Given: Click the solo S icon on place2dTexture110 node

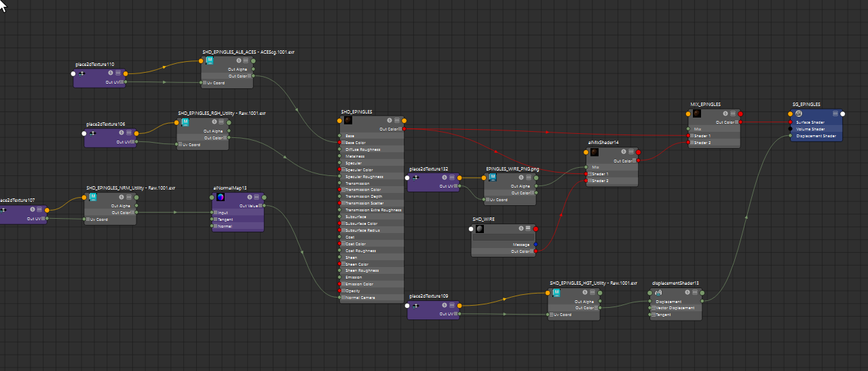Looking at the screenshot, I should tap(110, 73).
